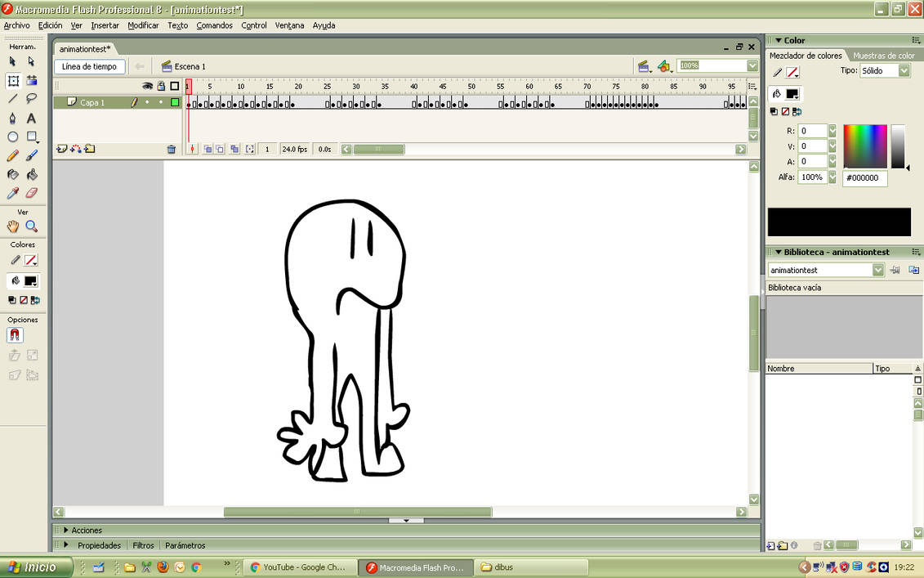Click the Edit Symbols icon
This screenshot has width=924, height=578.
point(665,67)
